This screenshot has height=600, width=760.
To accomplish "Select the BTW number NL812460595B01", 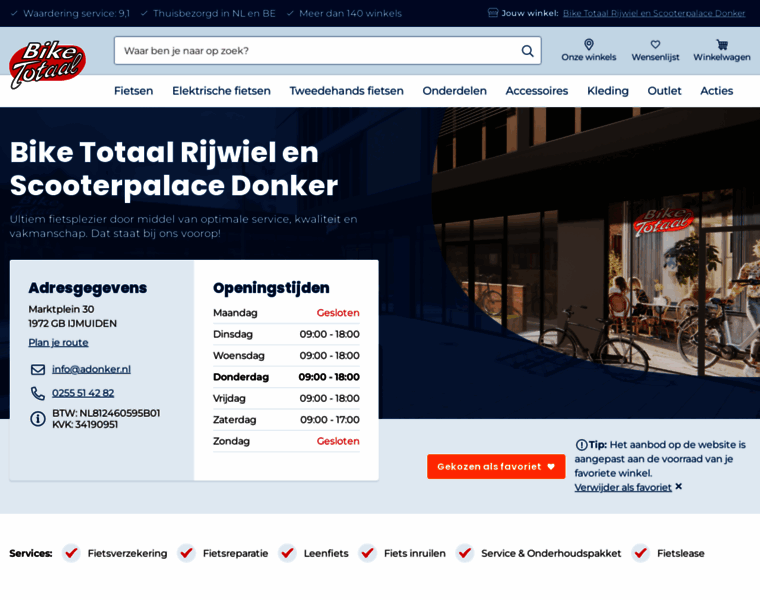I will coord(120,413).
